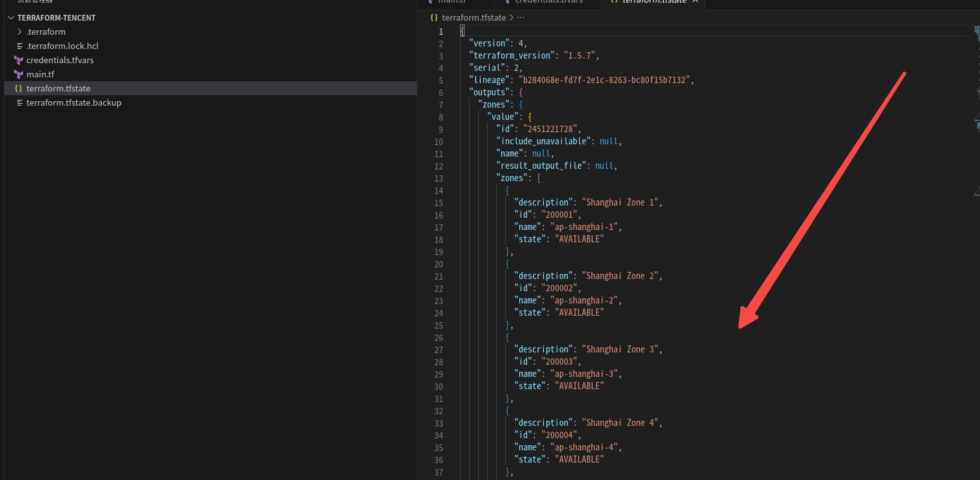Click the terraform.tfstate breadcrumb item
Viewport: 980px width, 480px height.
point(474,17)
